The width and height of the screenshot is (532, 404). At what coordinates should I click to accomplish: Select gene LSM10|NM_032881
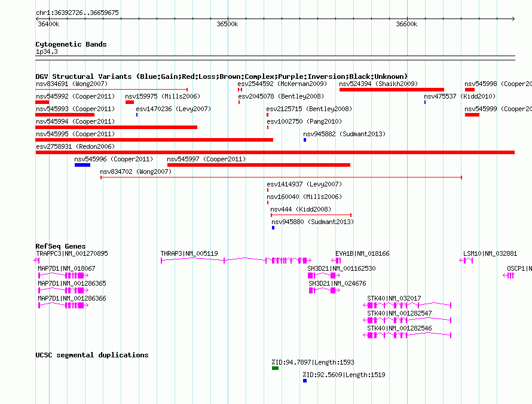490,254
